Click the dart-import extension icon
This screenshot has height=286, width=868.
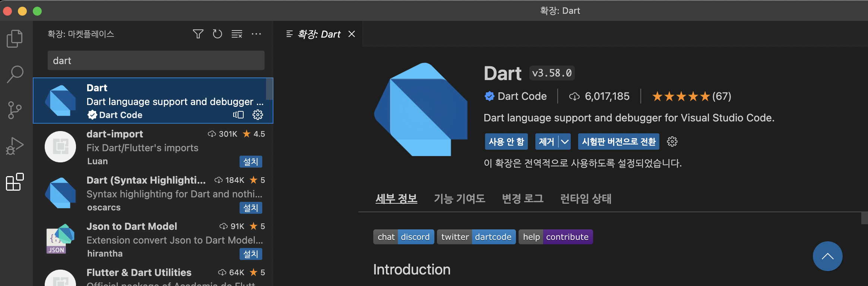(60, 147)
